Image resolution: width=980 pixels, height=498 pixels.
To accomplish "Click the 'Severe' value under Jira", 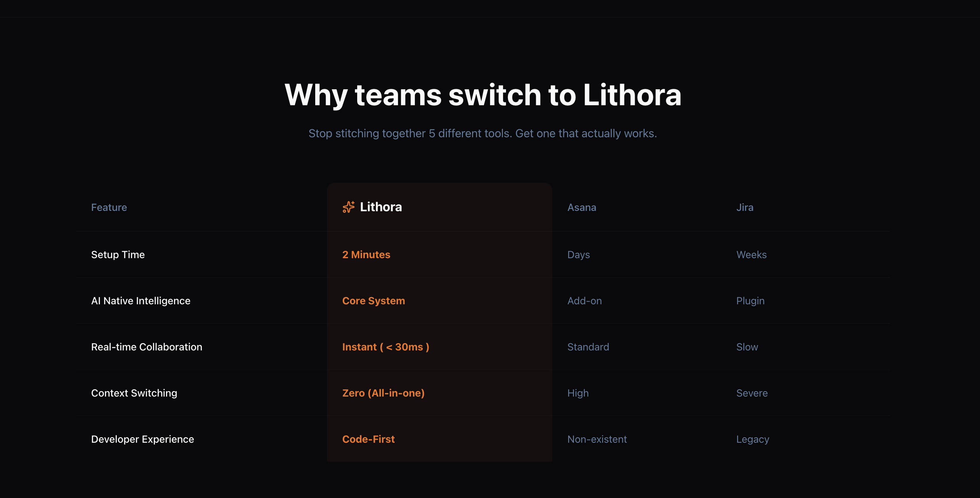I will coord(751,393).
